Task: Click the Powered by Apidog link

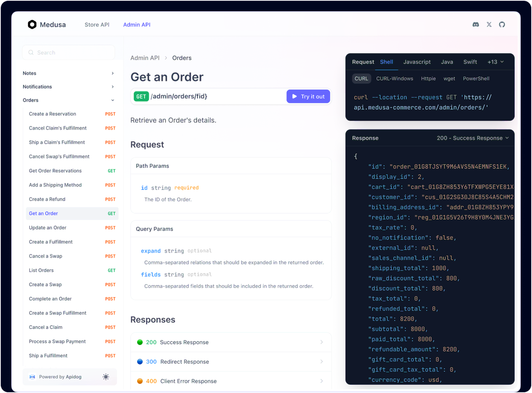Action: tap(60, 377)
